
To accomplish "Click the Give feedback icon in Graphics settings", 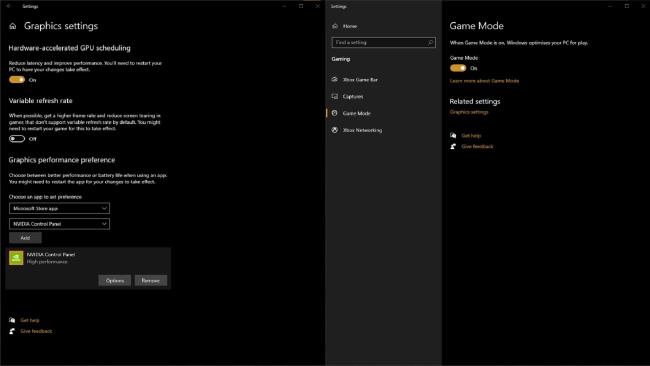I will pyautogui.click(x=12, y=331).
